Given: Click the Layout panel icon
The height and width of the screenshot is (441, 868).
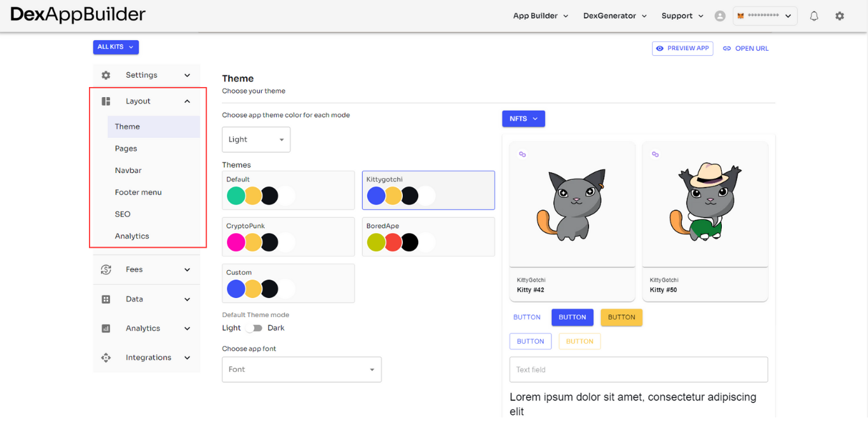Looking at the screenshot, I should [105, 100].
